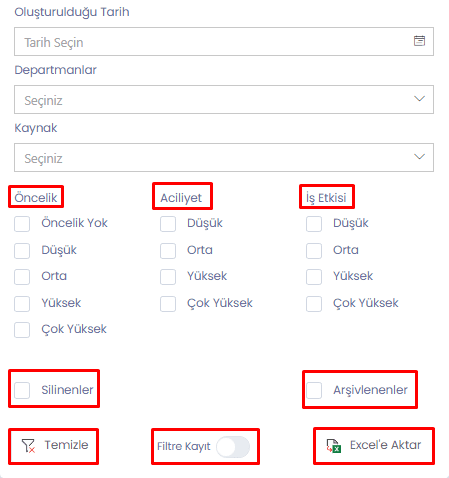Click the filter clear icon beside Temizle
This screenshot has width=449, height=478.
28,446
